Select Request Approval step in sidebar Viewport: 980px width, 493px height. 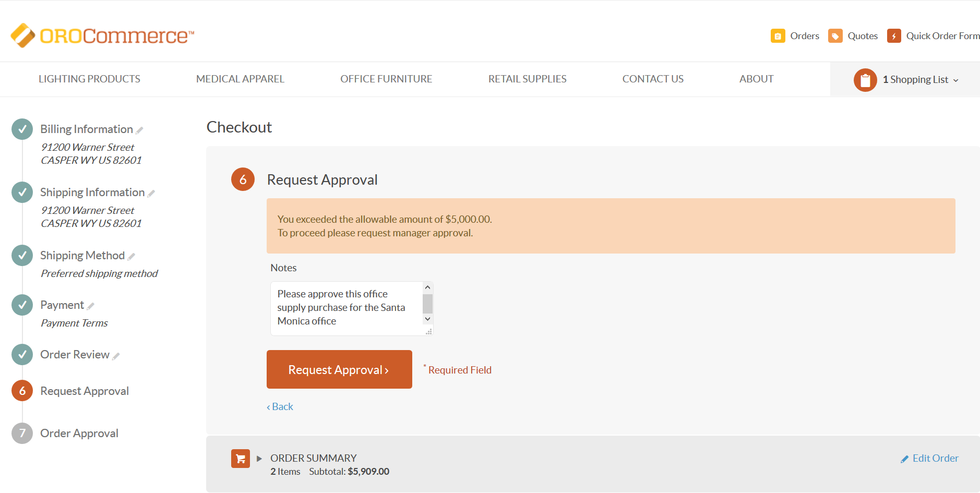click(85, 391)
